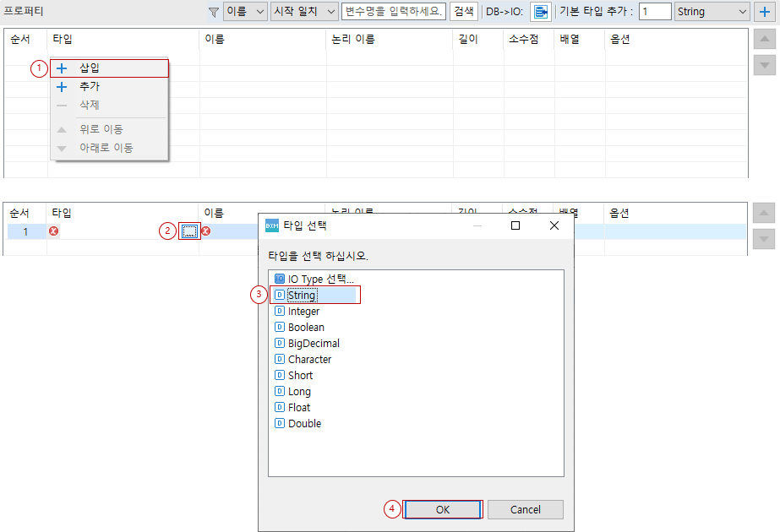This screenshot has width=780, height=532.
Task: Open the String default type dropdown
Action: (x=714, y=12)
